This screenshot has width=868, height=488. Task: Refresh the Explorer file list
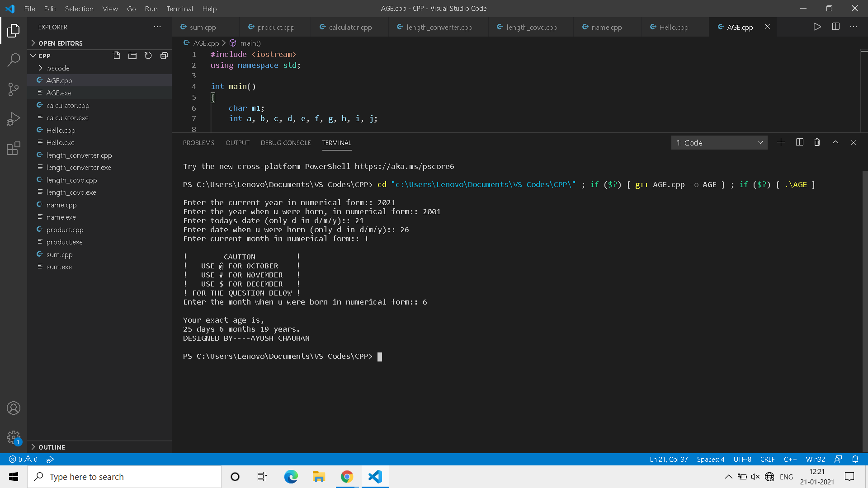pos(148,56)
